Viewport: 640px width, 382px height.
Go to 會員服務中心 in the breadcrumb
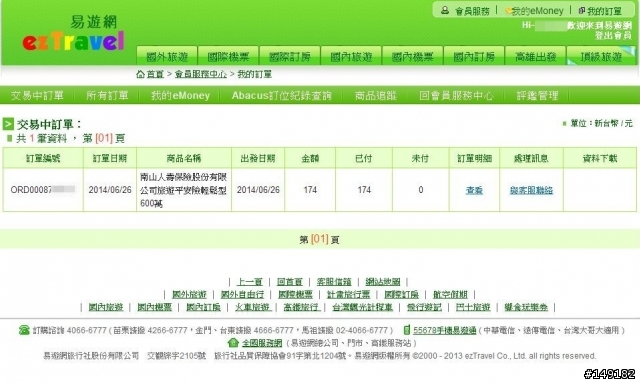click(x=200, y=74)
